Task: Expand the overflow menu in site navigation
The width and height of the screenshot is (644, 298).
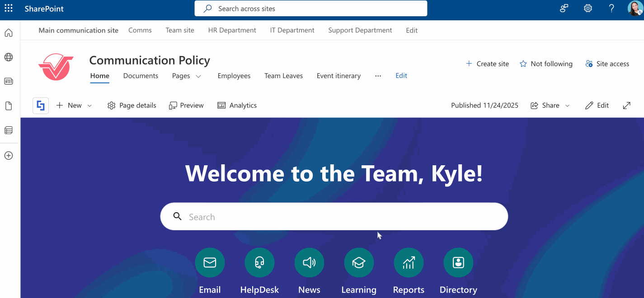Action: point(378,76)
